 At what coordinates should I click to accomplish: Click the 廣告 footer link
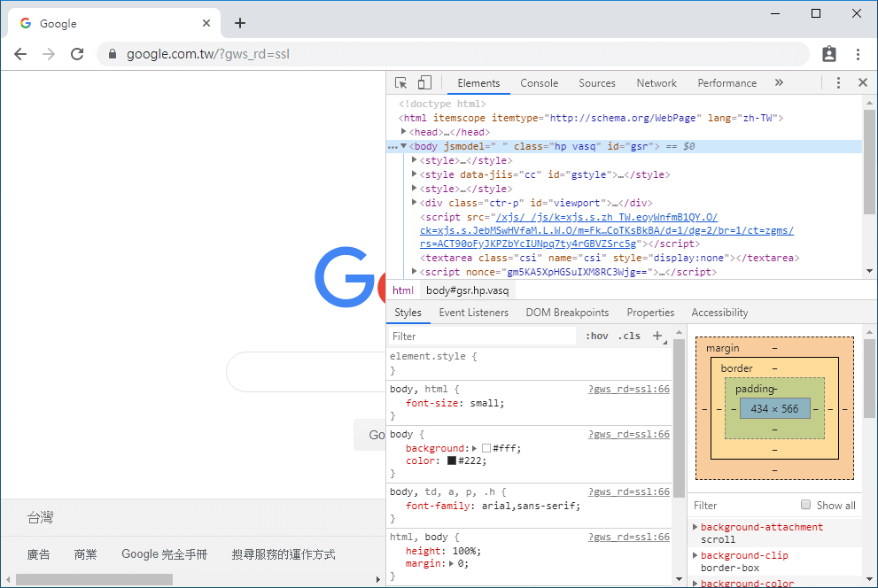click(x=39, y=554)
